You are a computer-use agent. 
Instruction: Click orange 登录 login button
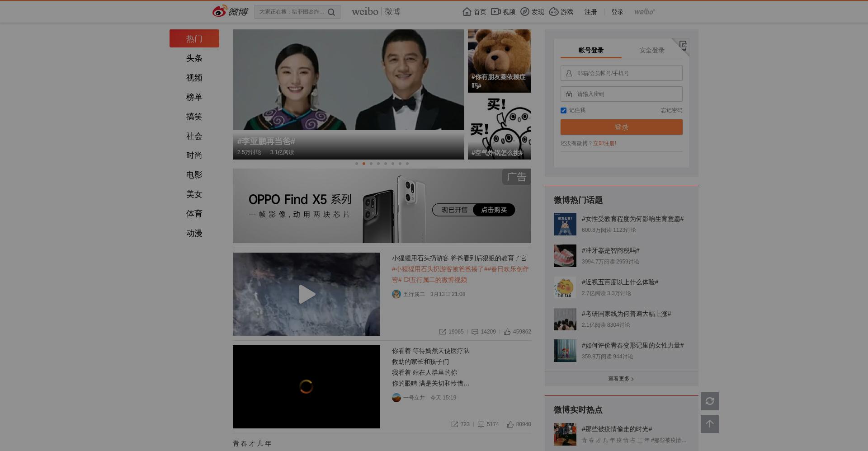(622, 127)
